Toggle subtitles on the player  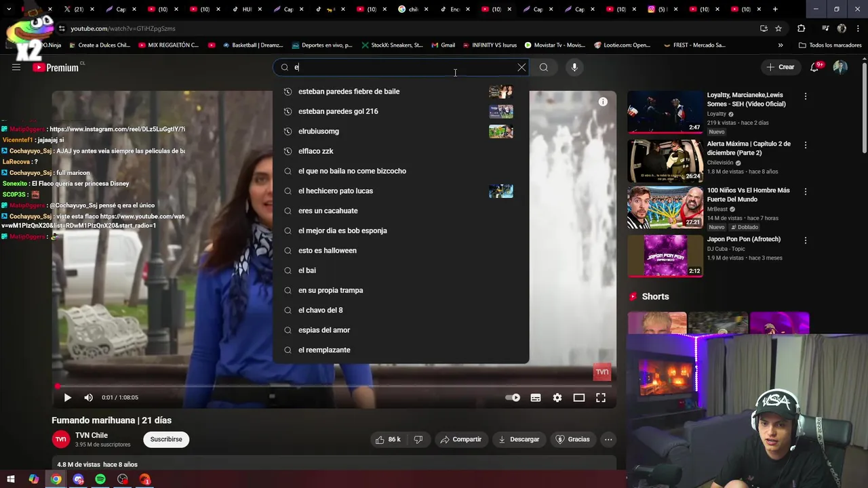536,398
